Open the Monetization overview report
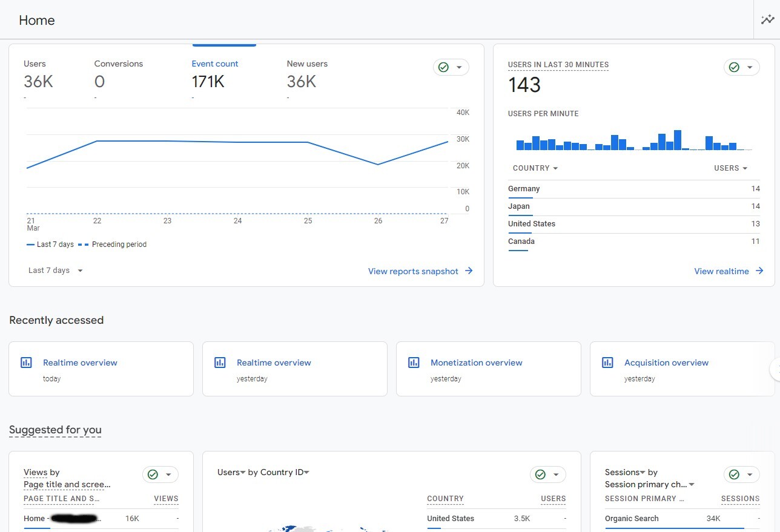Screen dimensions: 780x532 pos(489,369)
